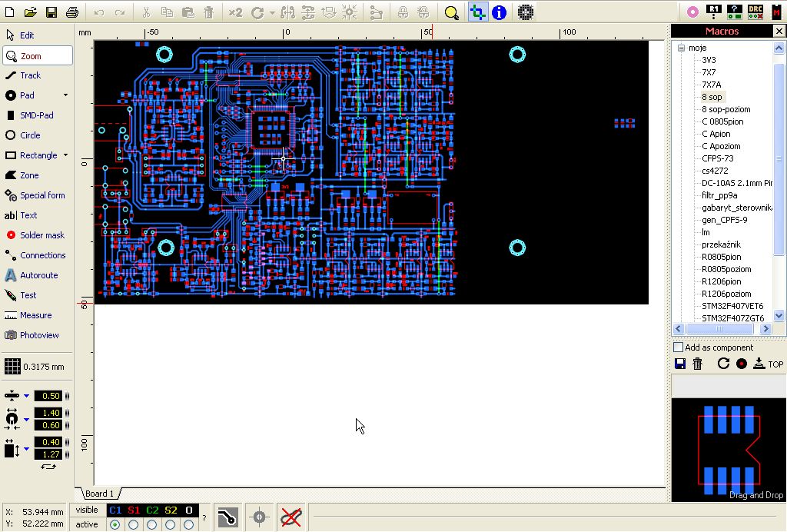787x532 pixels.
Task: Click the Save file icon in toolbar
Action: tap(51, 12)
